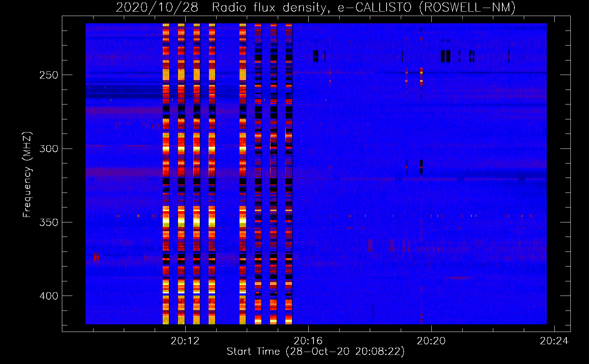Click the 250 frequency tick label
Screen dimensions: 589x364
pos(49,75)
